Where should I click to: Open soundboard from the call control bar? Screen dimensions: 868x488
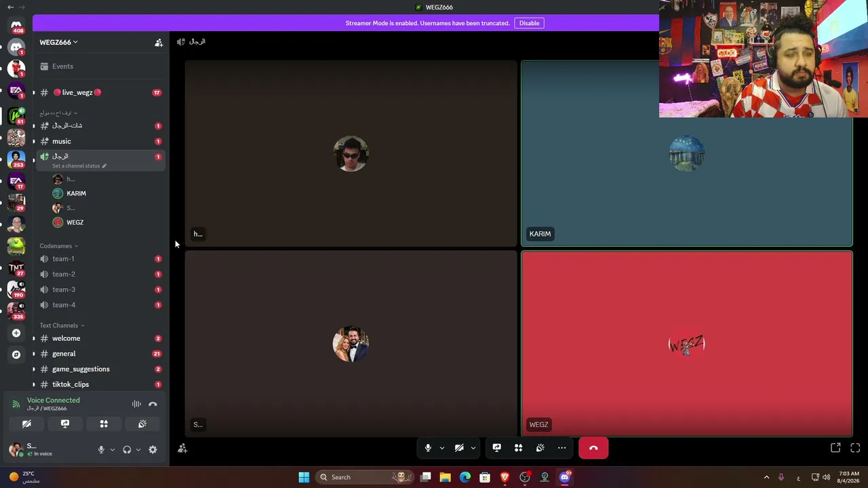click(540, 448)
